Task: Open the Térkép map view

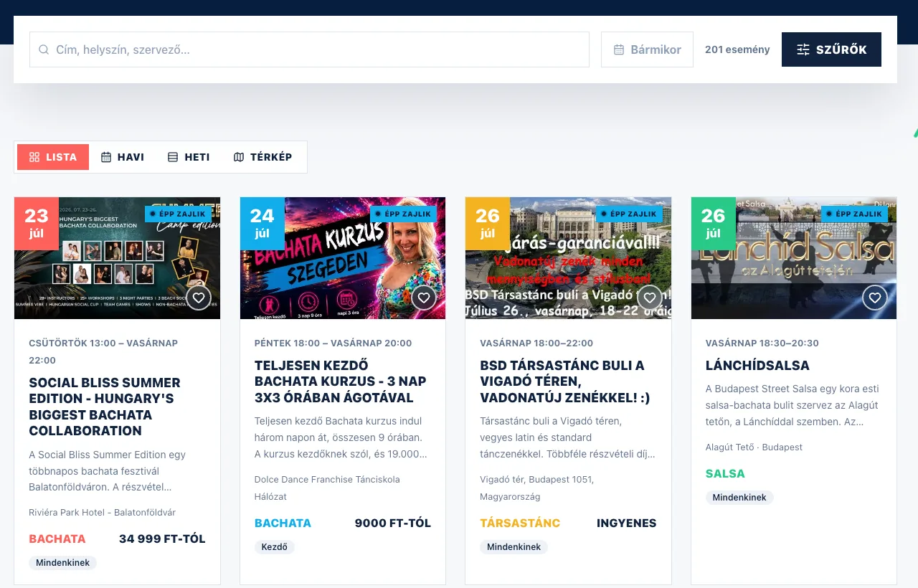Action: [x=263, y=157]
